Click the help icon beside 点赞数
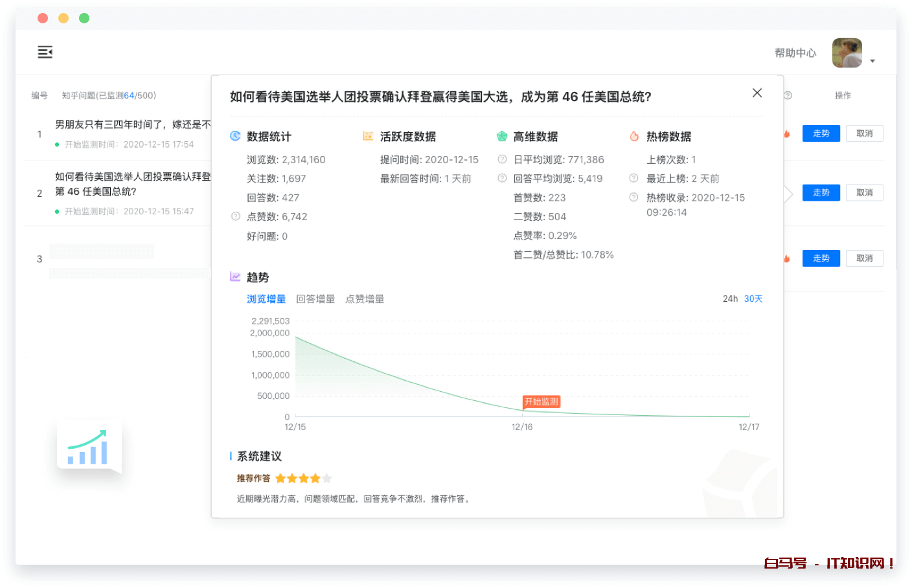Screen dimensions: 912x588 click(236, 216)
